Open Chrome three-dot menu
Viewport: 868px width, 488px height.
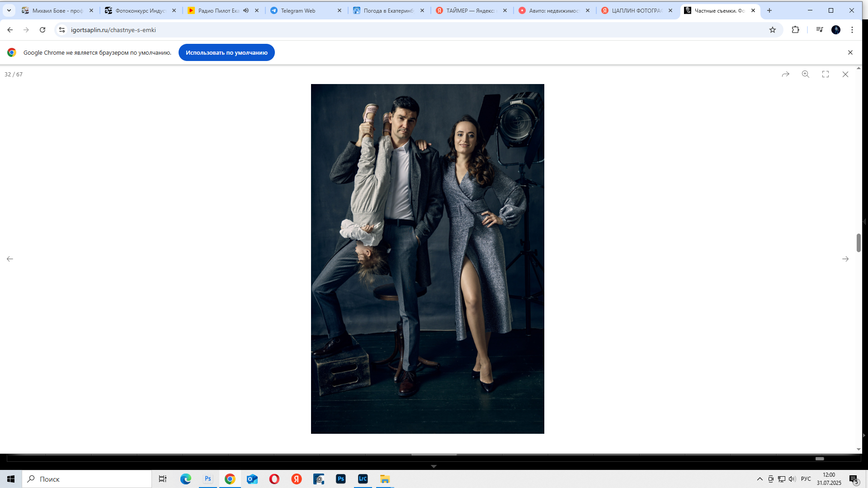(x=852, y=30)
